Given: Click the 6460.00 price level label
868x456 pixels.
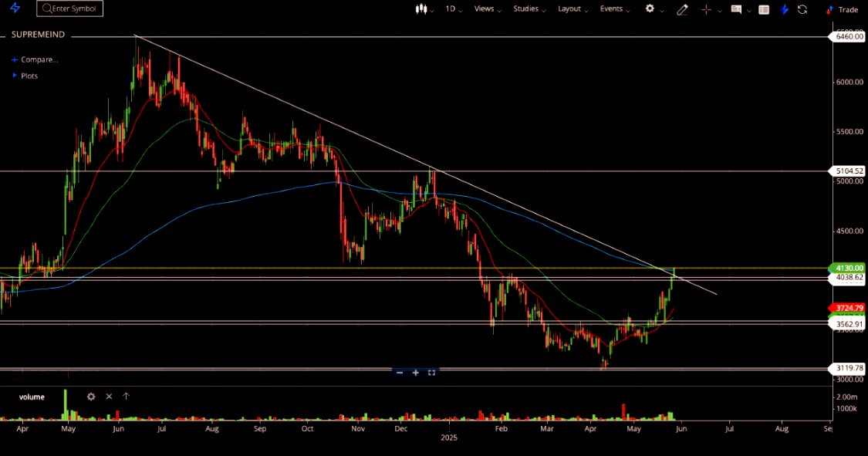Looking at the screenshot, I should (847, 36).
